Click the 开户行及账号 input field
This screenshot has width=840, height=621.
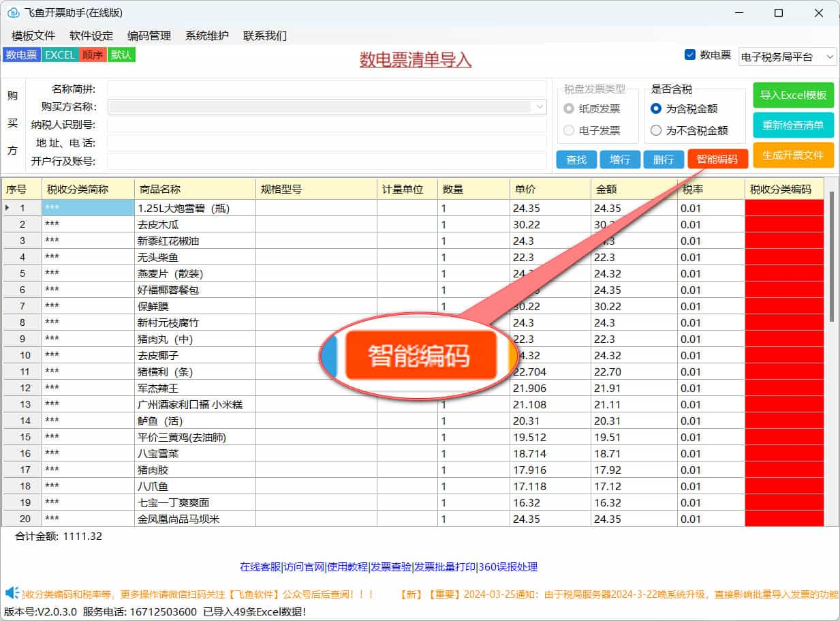click(x=327, y=161)
